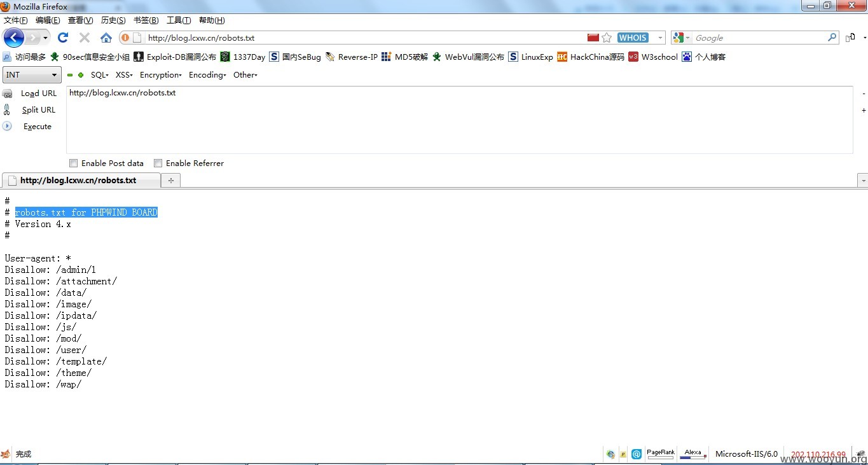Open the 工具(T) menu

pos(179,20)
